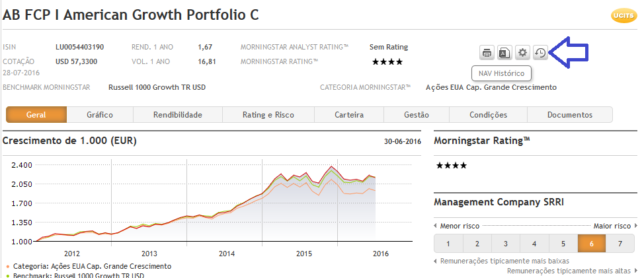Switch to the Gráfico tab
This screenshot has height=278, width=644.
pyautogui.click(x=100, y=115)
